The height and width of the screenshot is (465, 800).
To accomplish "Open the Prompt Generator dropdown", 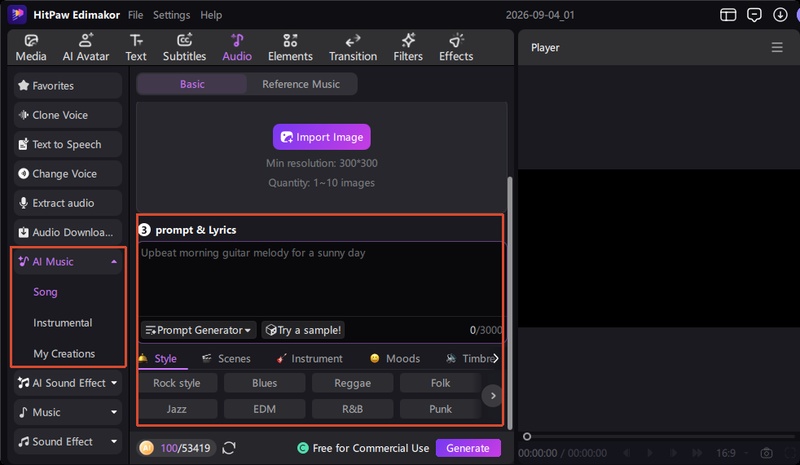I will [x=198, y=330].
